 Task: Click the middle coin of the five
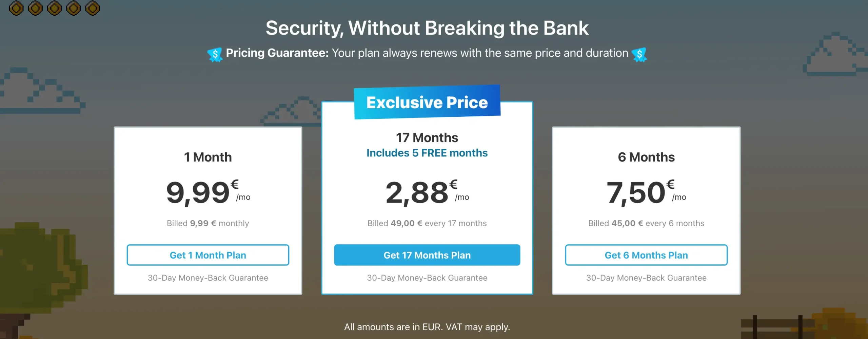click(x=54, y=8)
